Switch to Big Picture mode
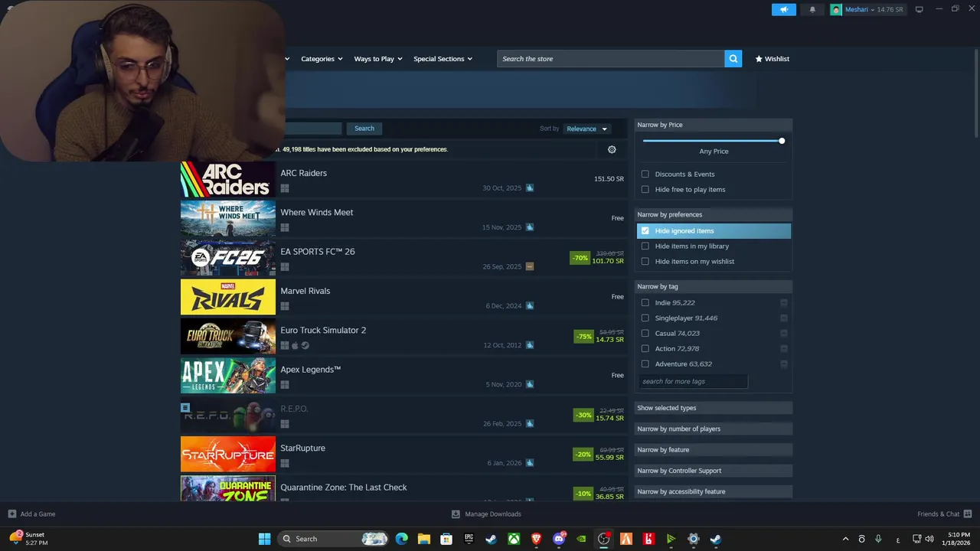This screenshot has height=551, width=980. 919,9
